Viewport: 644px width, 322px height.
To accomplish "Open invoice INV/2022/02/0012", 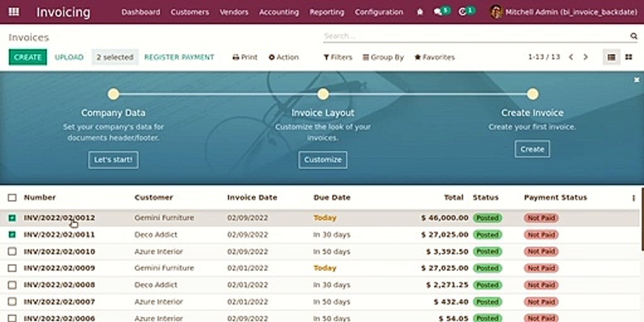I will pos(59,218).
